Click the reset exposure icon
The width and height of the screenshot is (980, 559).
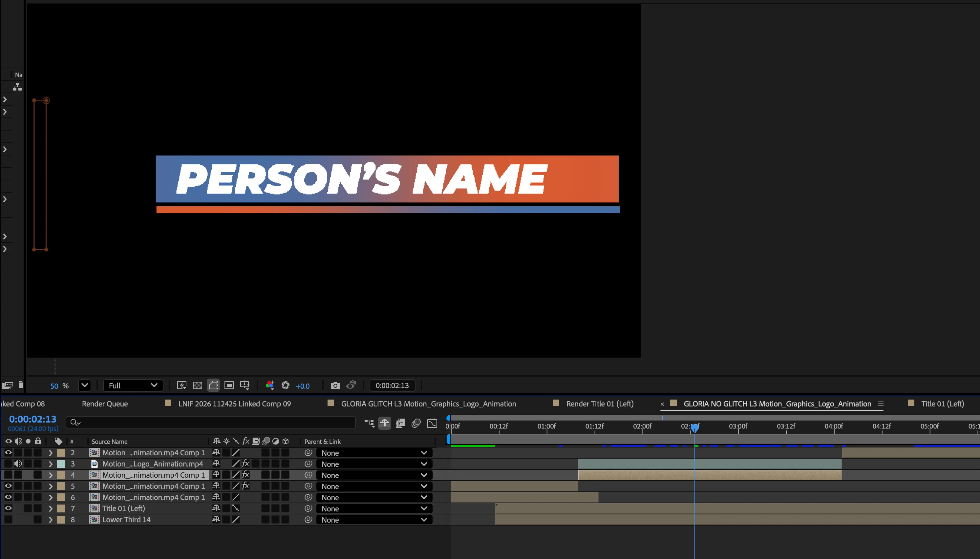click(x=285, y=385)
